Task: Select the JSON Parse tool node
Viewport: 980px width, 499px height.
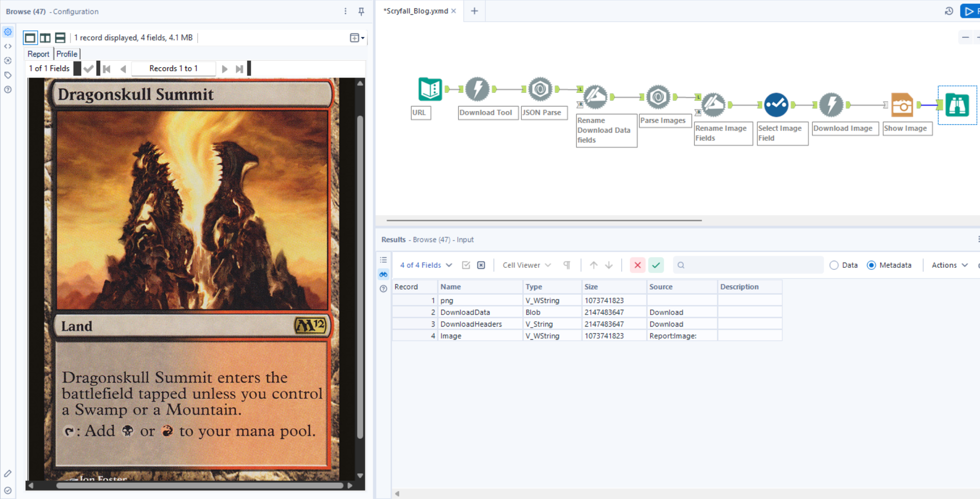Action: tap(540, 89)
